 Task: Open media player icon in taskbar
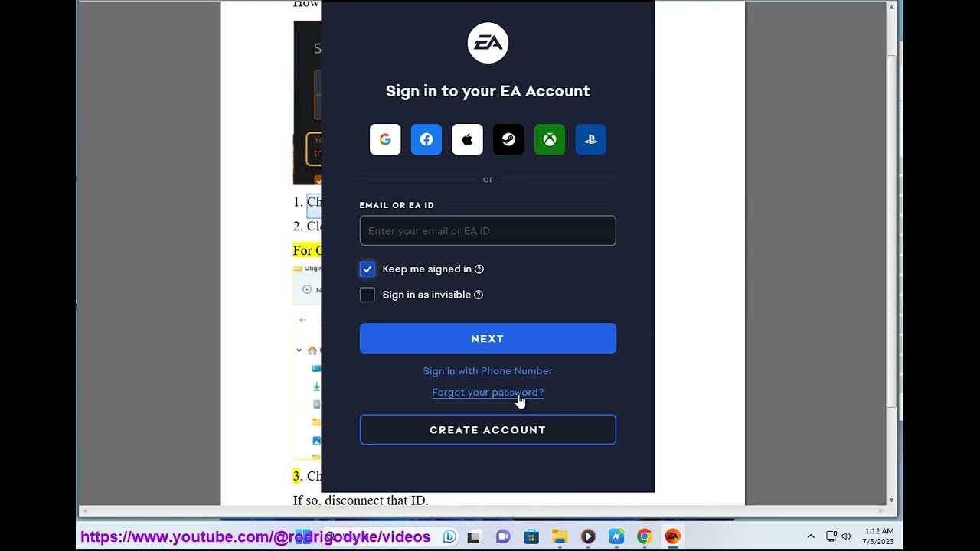point(588,536)
